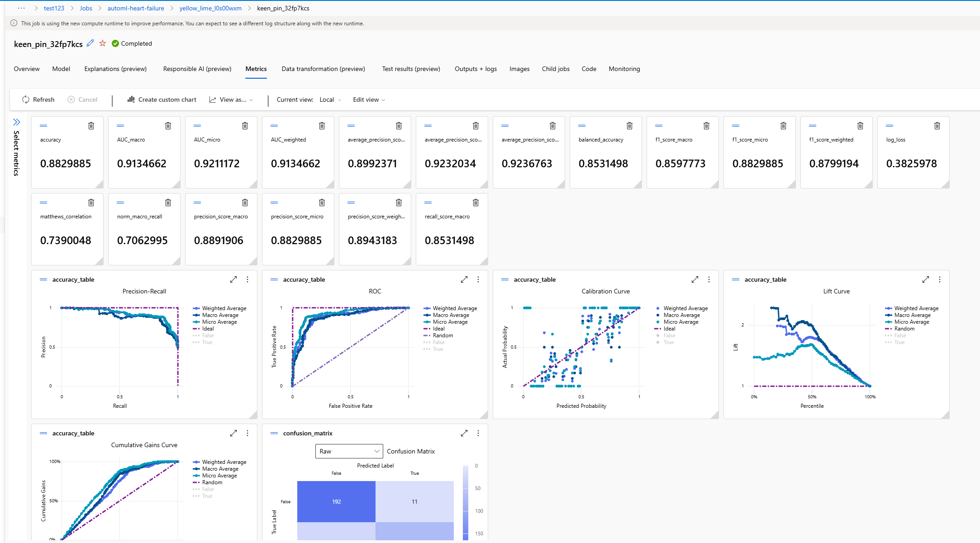Open more options on Lift Curve chart
This screenshot has height=543, width=980.
940,279
